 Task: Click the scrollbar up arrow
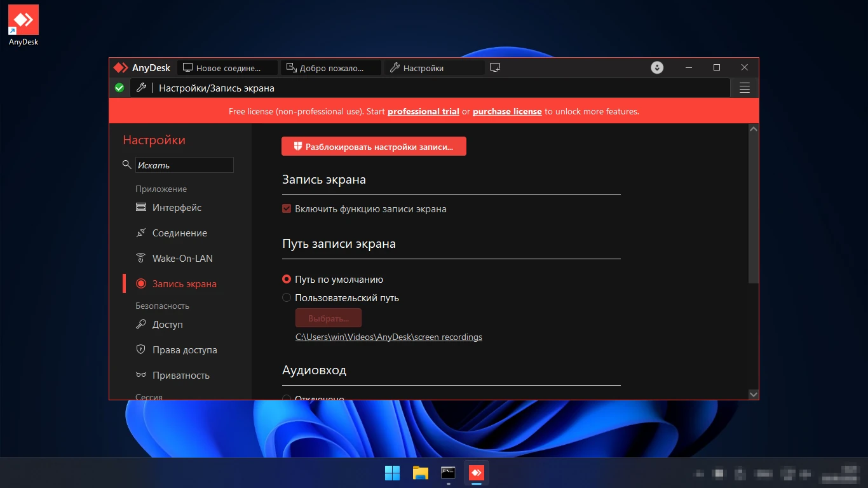pos(754,129)
